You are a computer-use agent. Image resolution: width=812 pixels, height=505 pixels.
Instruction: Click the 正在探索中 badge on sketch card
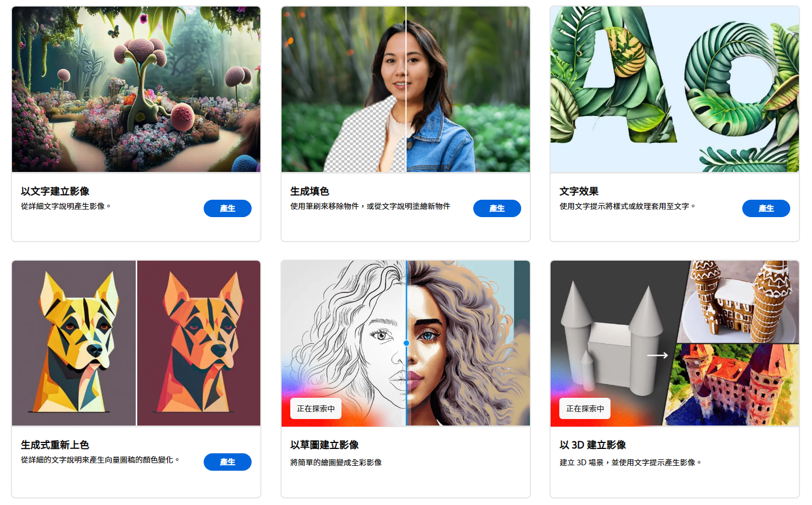pyautogui.click(x=316, y=409)
